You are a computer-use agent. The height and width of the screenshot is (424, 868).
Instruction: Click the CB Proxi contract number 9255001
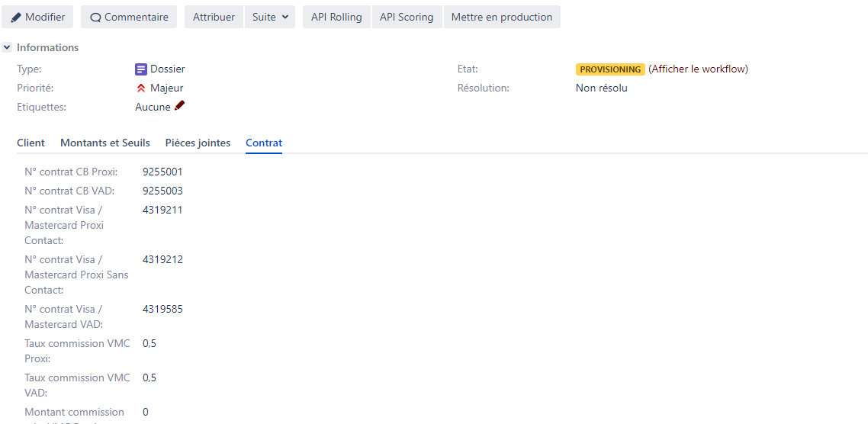[x=162, y=172]
